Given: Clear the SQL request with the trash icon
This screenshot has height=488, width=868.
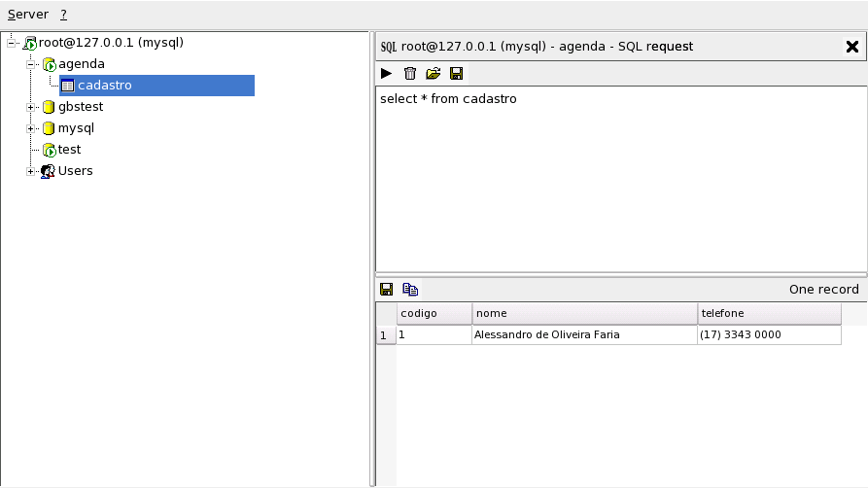Looking at the screenshot, I should coord(409,74).
